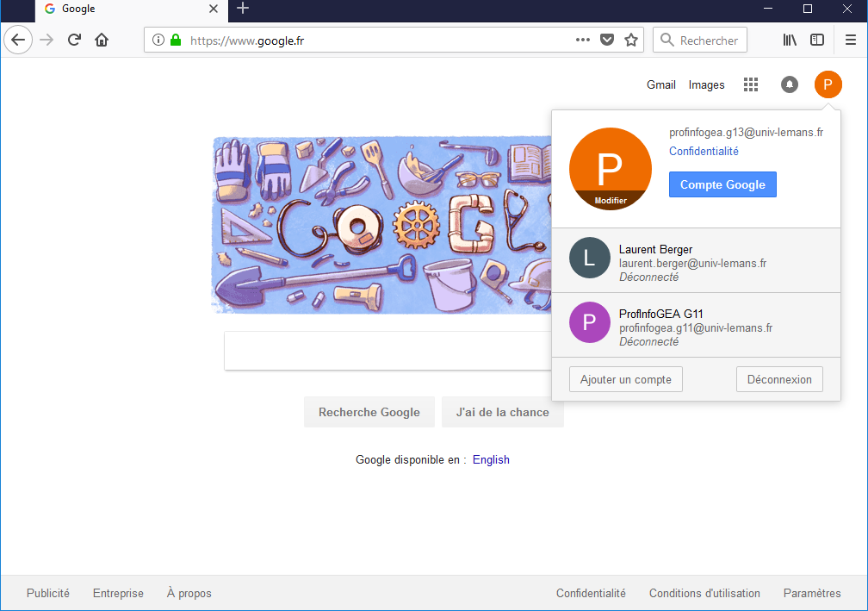Focus the Rechercher search box
This screenshot has width=868, height=611.
tap(700, 40)
